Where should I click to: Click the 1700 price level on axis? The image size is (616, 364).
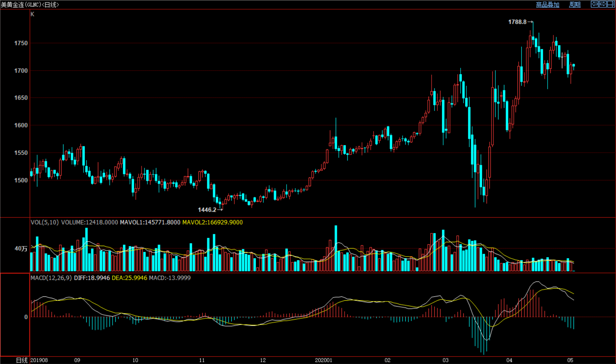21,71
